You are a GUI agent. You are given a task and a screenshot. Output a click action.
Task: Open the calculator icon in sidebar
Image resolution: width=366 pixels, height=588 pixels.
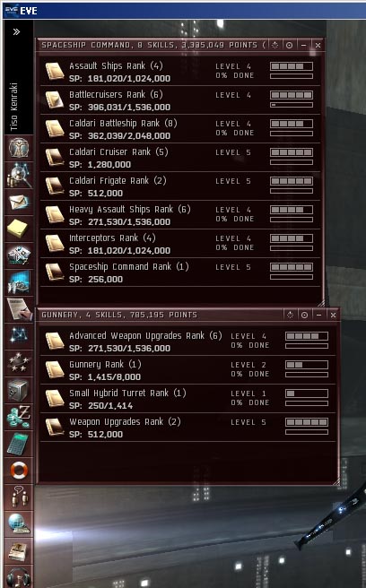[x=18, y=443]
